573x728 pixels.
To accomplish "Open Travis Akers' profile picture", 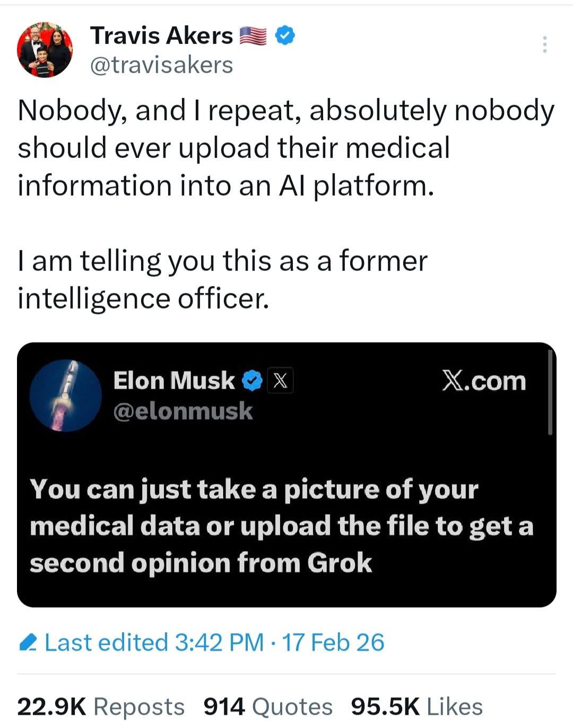I will tap(45, 50).
